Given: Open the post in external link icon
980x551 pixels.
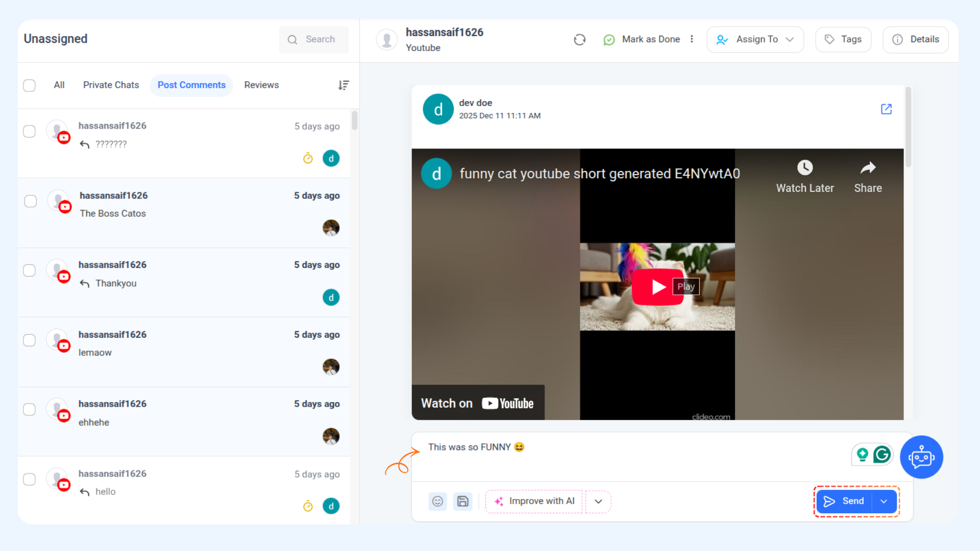Looking at the screenshot, I should [x=886, y=109].
